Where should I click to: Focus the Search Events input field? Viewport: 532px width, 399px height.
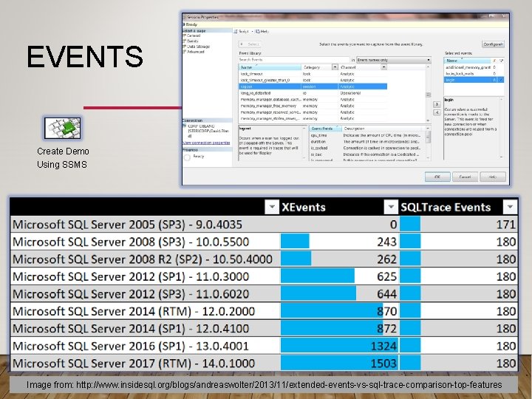(x=294, y=60)
